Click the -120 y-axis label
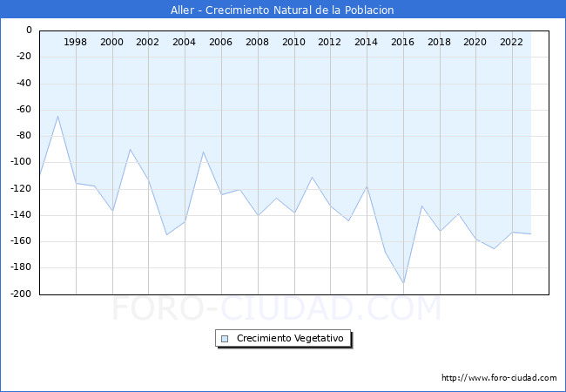Viewport: 566px width, 392px height. click(21, 188)
